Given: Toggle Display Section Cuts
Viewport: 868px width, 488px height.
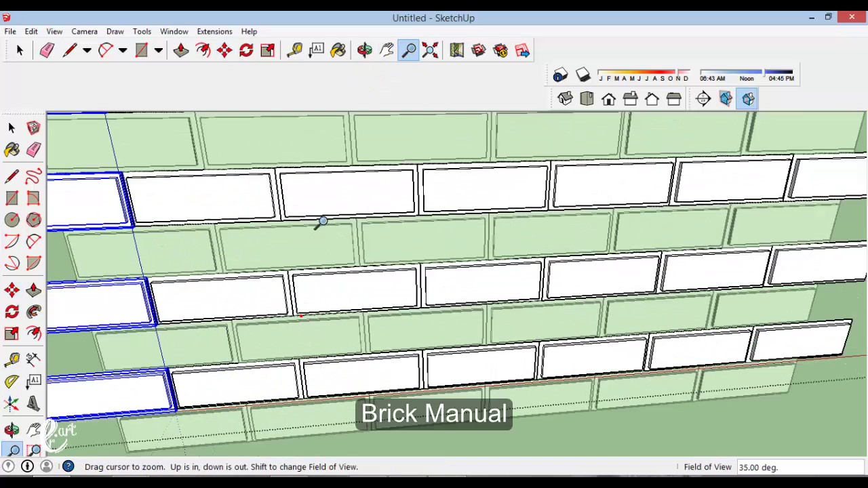Looking at the screenshot, I should (x=748, y=99).
